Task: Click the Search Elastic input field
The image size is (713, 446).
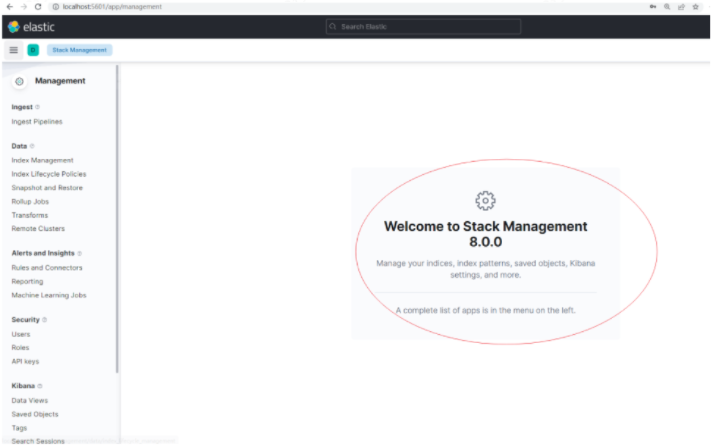Action: tap(423, 27)
